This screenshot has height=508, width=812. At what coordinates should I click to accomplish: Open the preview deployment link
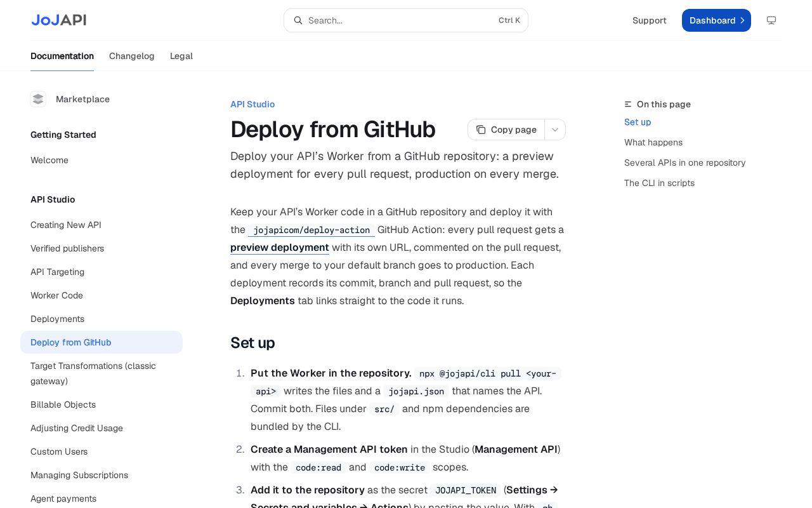(x=280, y=248)
